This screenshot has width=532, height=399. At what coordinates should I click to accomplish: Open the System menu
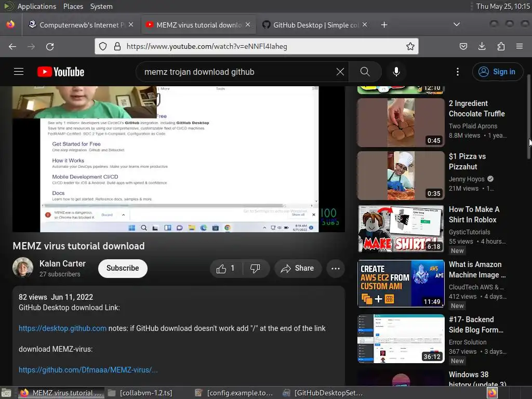[101, 6]
